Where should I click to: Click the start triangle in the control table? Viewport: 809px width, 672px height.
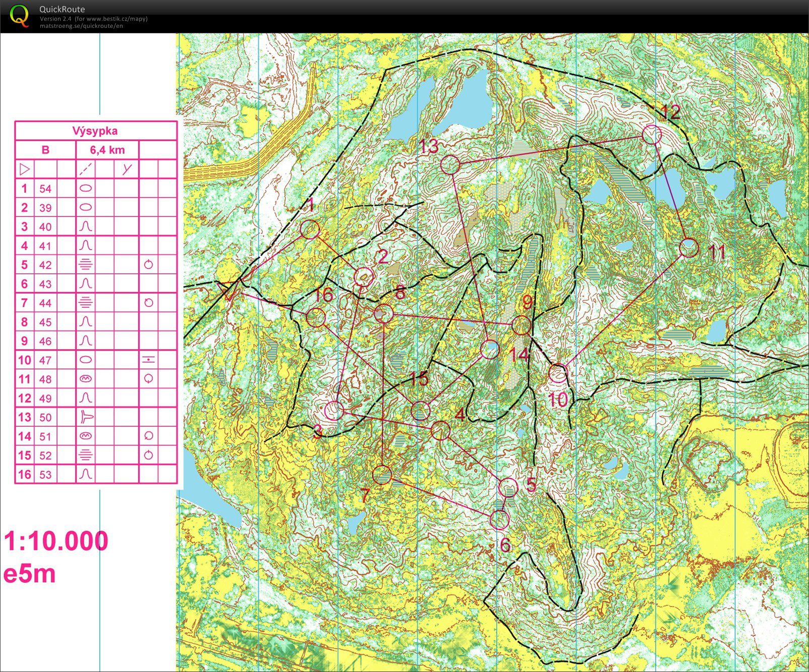click(24, 169)
